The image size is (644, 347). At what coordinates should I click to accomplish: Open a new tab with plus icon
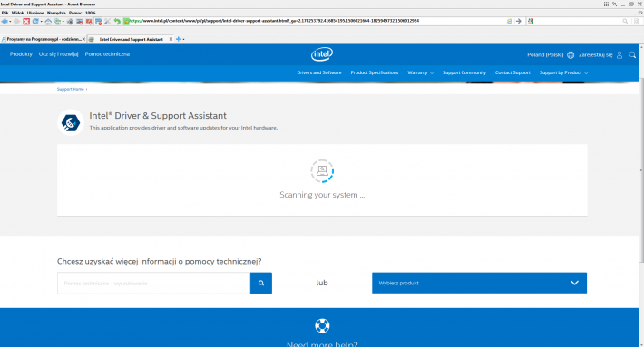(179, 39)
